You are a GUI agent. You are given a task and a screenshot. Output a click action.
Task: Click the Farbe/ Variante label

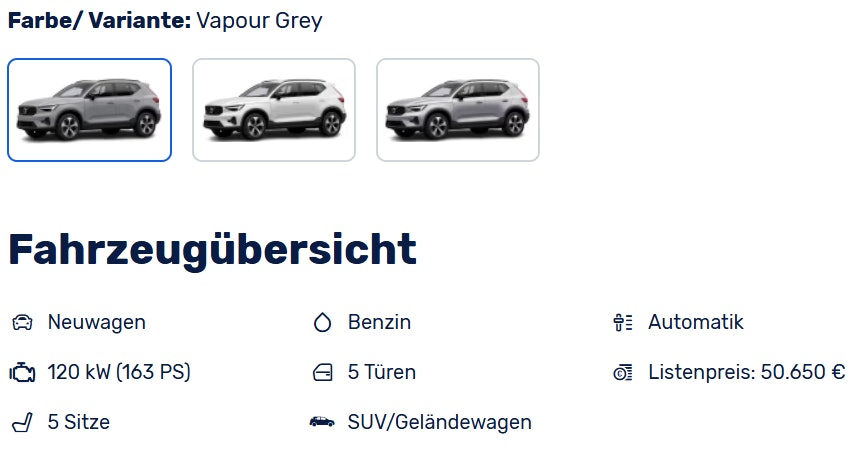99,21
